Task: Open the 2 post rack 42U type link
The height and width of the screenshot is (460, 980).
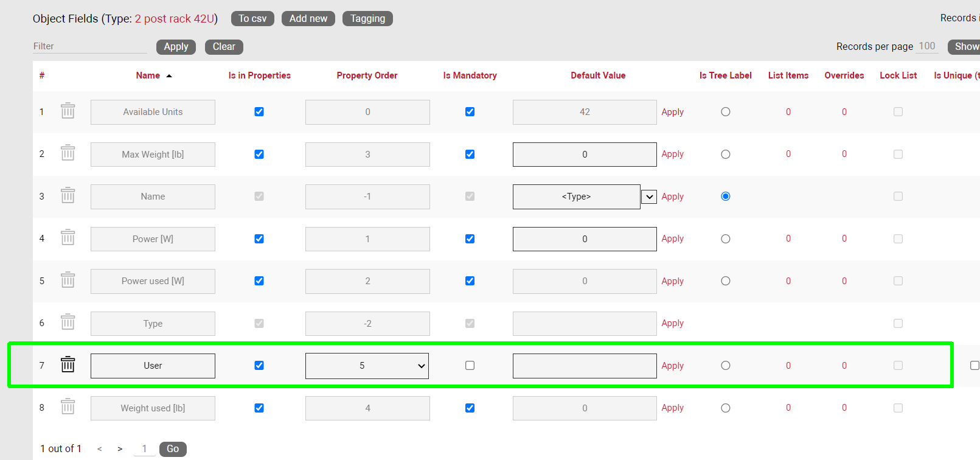Action: [175, 19]
